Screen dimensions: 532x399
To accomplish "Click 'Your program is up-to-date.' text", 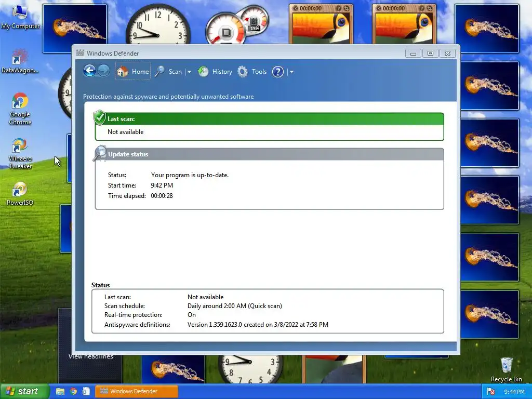I will pos(190,175).
